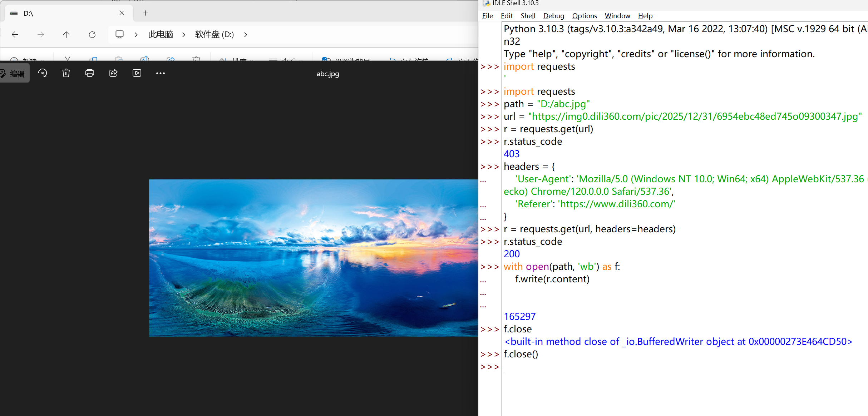Image resolution: width=868 pixels, height=416 pixels.
Task: Go back with Explorer back arrow
Action: (x=15, y=35)
